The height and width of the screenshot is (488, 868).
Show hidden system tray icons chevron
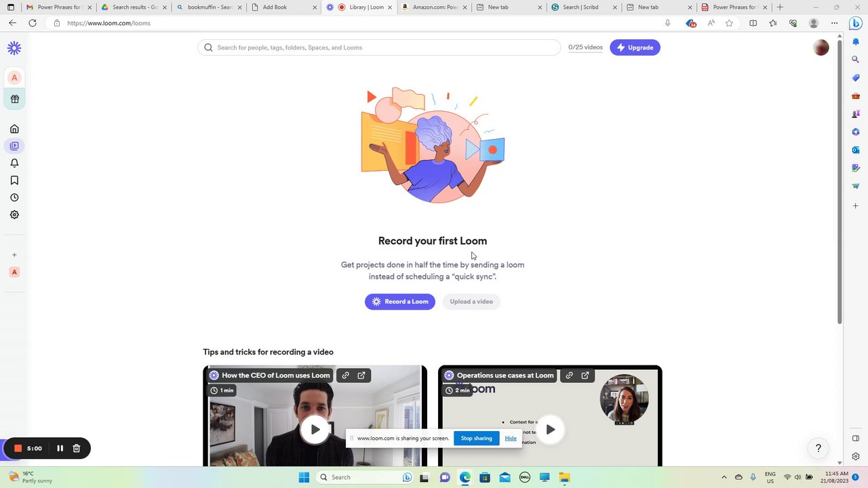point(724,477)
